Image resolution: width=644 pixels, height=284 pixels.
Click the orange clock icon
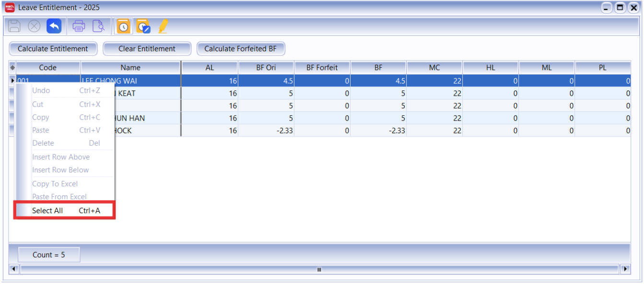(124, 26)
